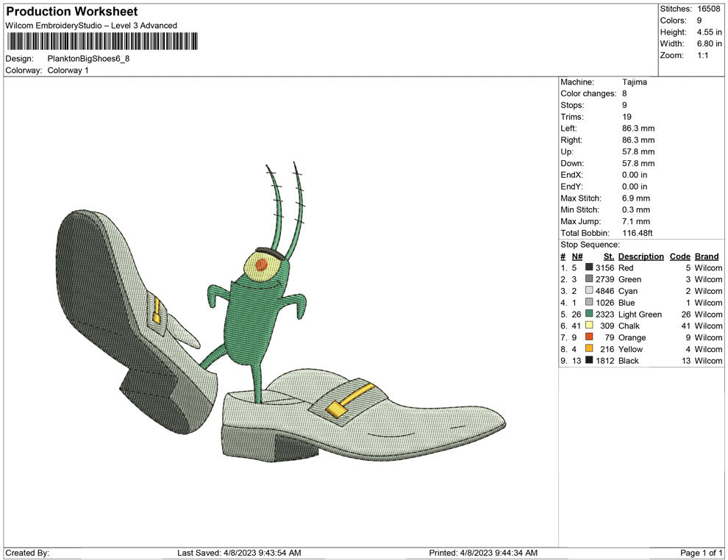Click the Brand column header
This screenshot has width=728, height=560.
706,256
